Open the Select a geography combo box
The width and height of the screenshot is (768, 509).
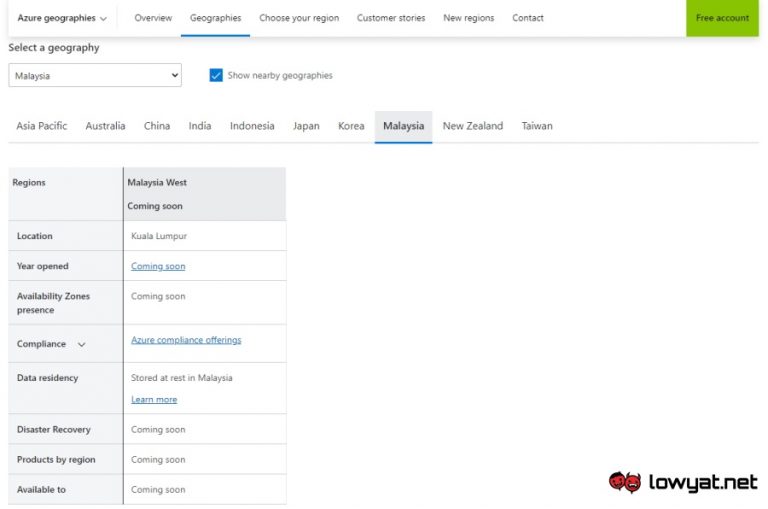pyautogui.click(x=95, y=76)
